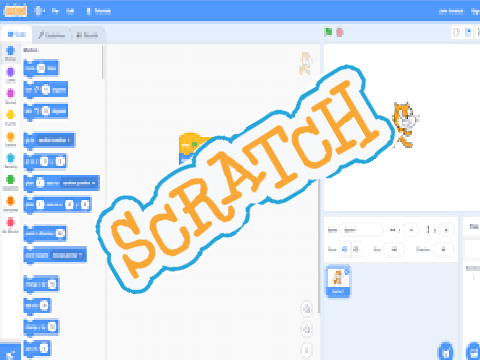Image resolution: width=480 pixels, height=360 pixels.
Task: Select the My Blocks category
Action: click(10, 225)
